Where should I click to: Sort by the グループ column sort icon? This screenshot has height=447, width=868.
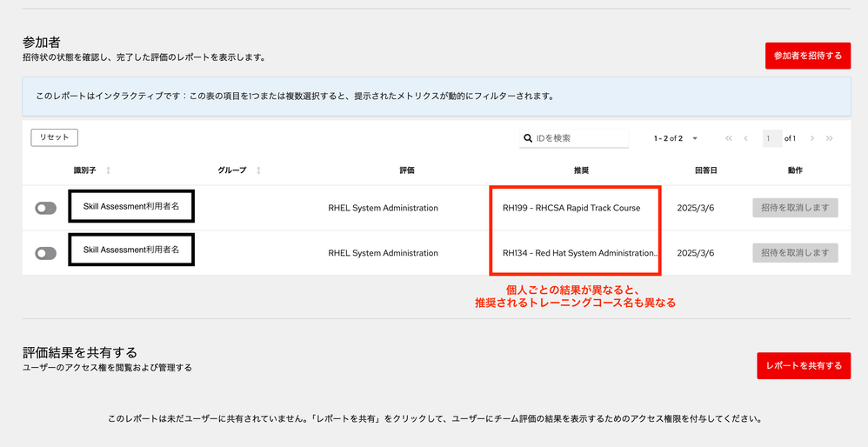[x=259, y=170]
